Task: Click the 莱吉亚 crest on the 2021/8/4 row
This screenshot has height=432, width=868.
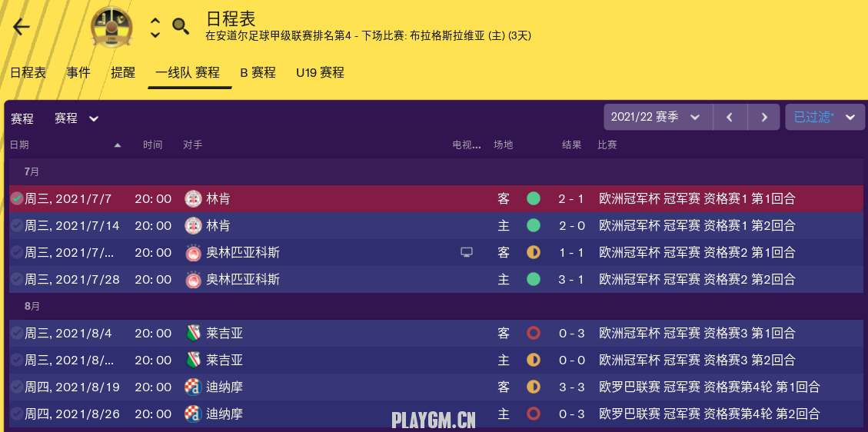Action: click(x=193, y=333)
